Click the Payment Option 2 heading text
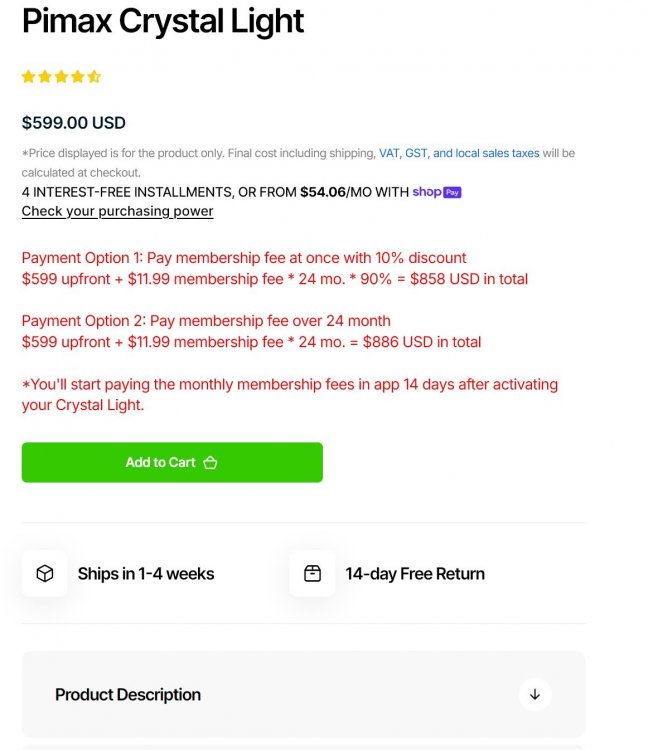 tap(206, 321)
